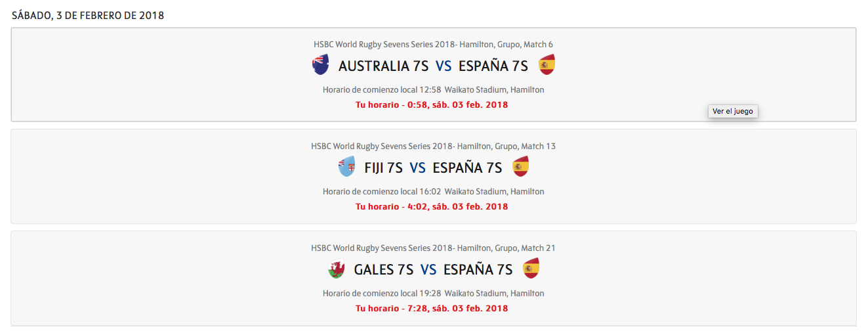Click the Fiji flag icon
The width and height of the screenshot is (868, 335).
pos(346,167)
